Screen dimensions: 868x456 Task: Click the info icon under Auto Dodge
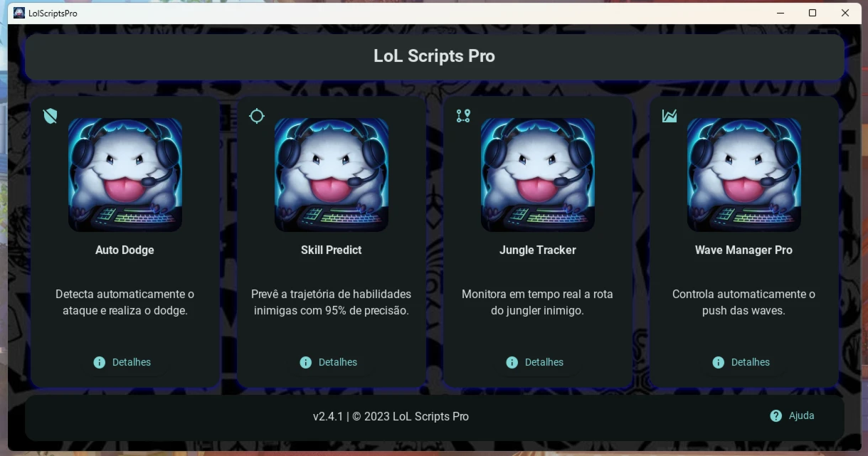(x=100, y=362)
